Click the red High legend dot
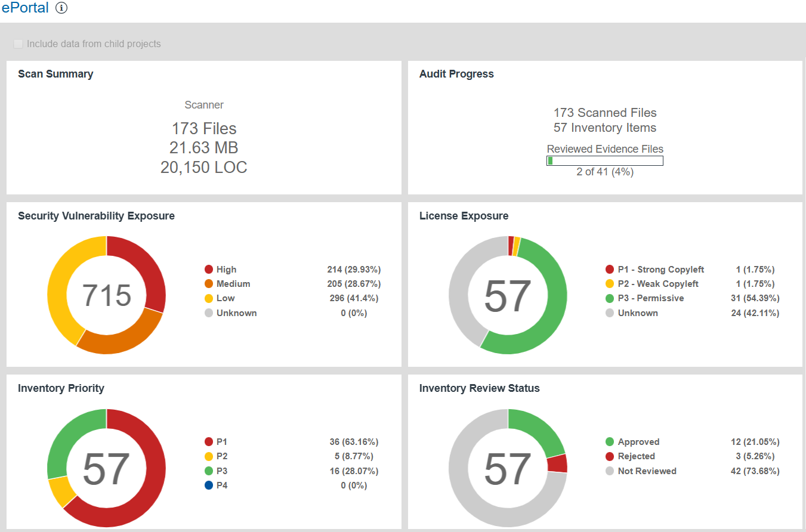 point(209,270)
